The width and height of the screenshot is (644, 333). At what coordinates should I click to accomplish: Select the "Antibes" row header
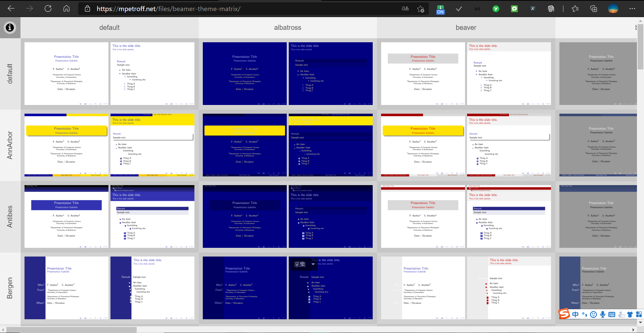tap(10, 217)
